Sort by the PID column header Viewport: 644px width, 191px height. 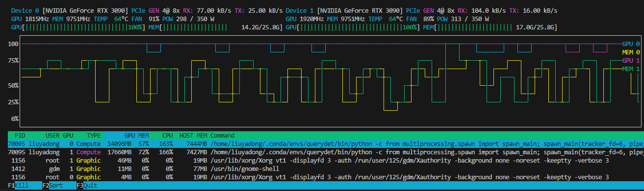[x=20, y=135]
